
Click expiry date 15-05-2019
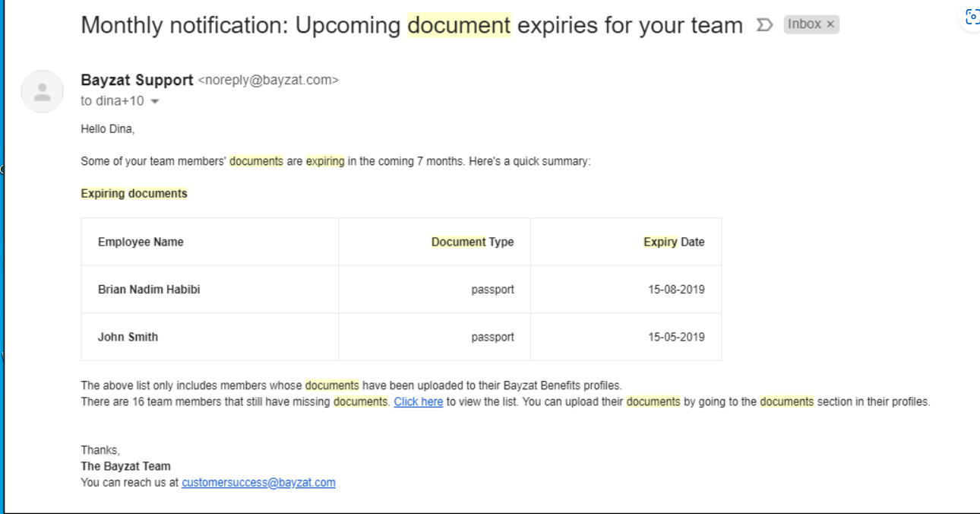pos(675,337)
